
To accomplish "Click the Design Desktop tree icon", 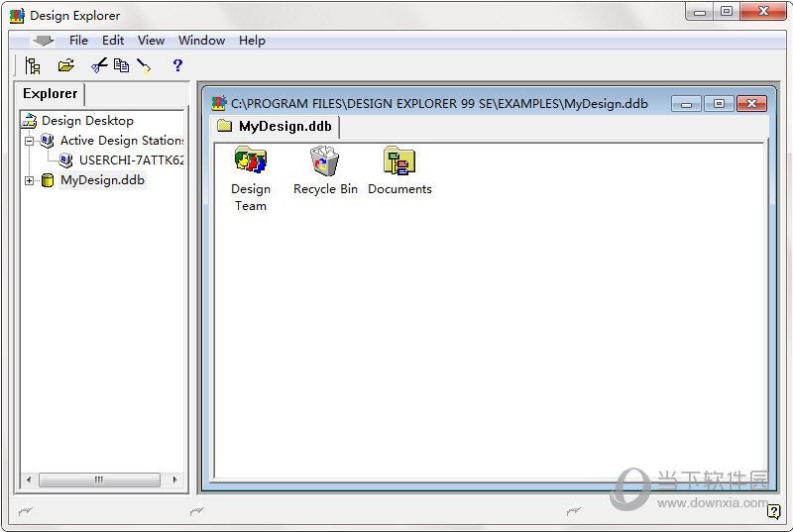I will tap(30, 121).
